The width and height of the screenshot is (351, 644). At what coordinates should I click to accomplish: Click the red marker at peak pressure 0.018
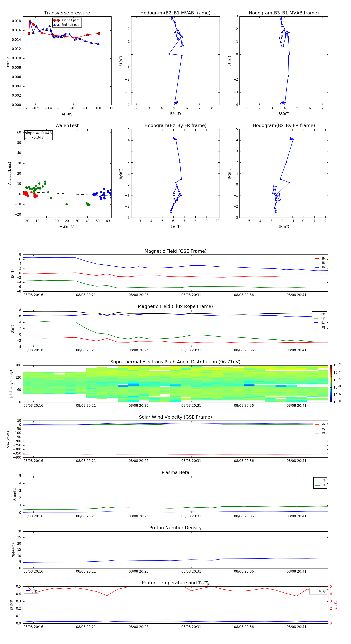(x=30, y=21)
